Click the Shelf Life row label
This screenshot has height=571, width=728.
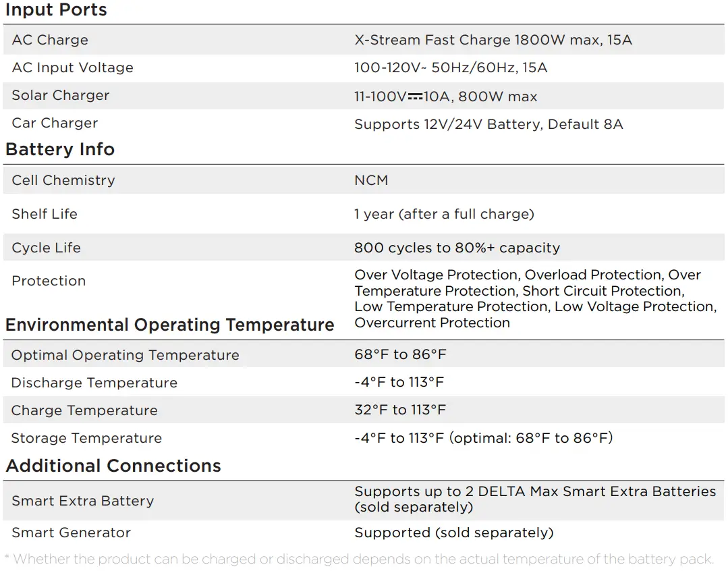[45, 214]
